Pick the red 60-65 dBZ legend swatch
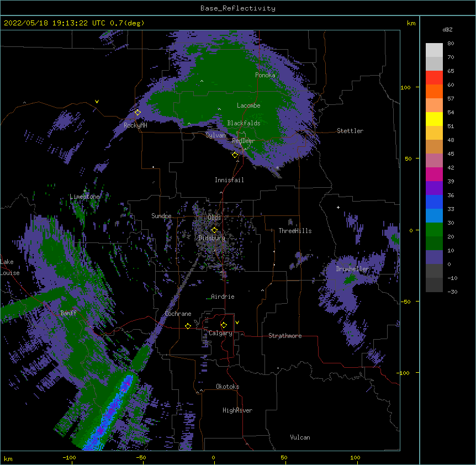This screenshot has width=476, height=465. click(x=434, y=77)
